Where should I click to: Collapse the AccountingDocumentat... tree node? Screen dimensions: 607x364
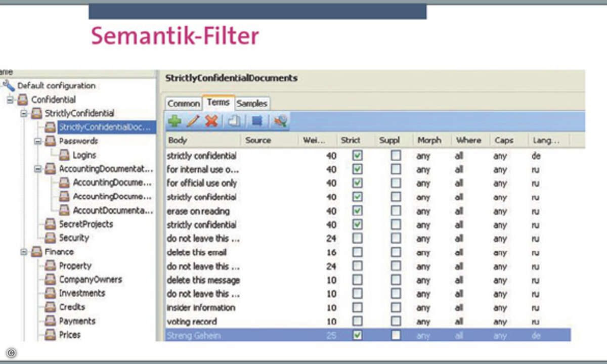37,169
